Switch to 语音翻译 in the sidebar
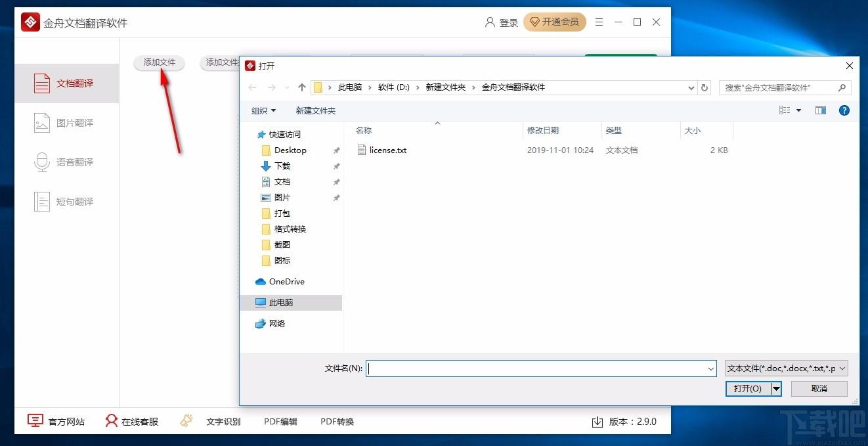The height and width of the screenshot is (446, 868). click(x=66, y=162)
